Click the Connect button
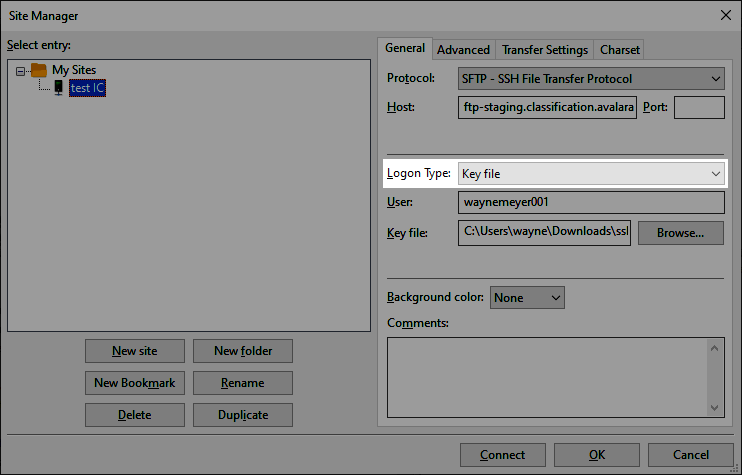The height and width of the screenshot is (475, 742). pyautogui.click(x=502, y=455)
